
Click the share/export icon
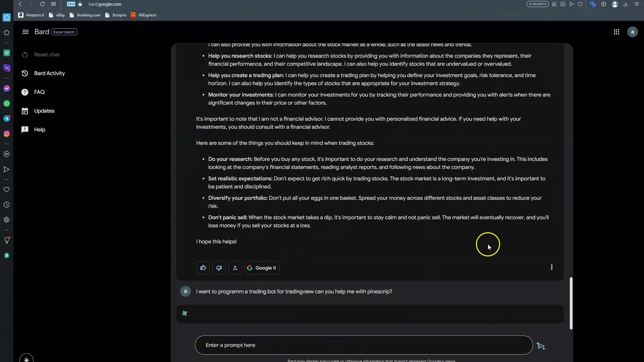tap(235, 268)
